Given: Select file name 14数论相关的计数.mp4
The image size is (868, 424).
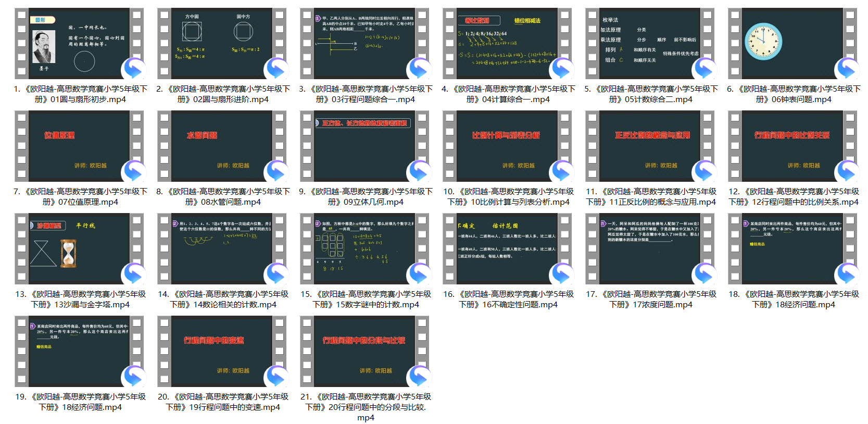Looking at the screenshot, I should click(x=223, y=300).
